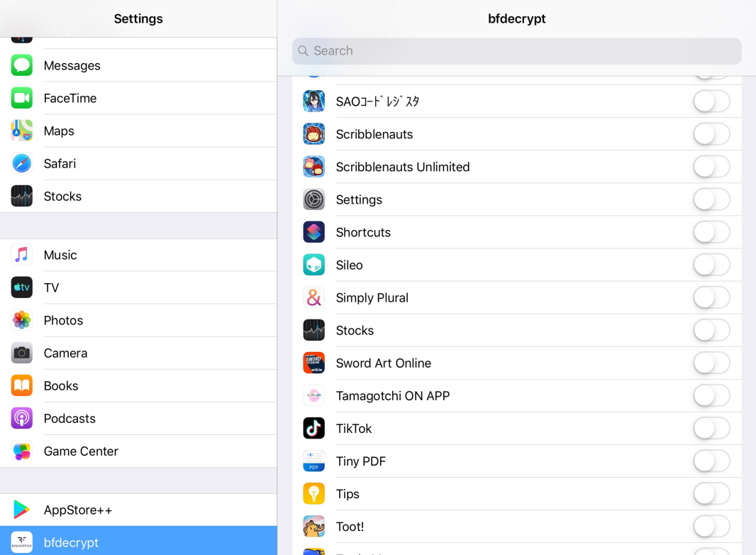The width and height of the screenshot is (756, 555).
Task: Open Safari settings in sidebar
Action: coord(60,163)
